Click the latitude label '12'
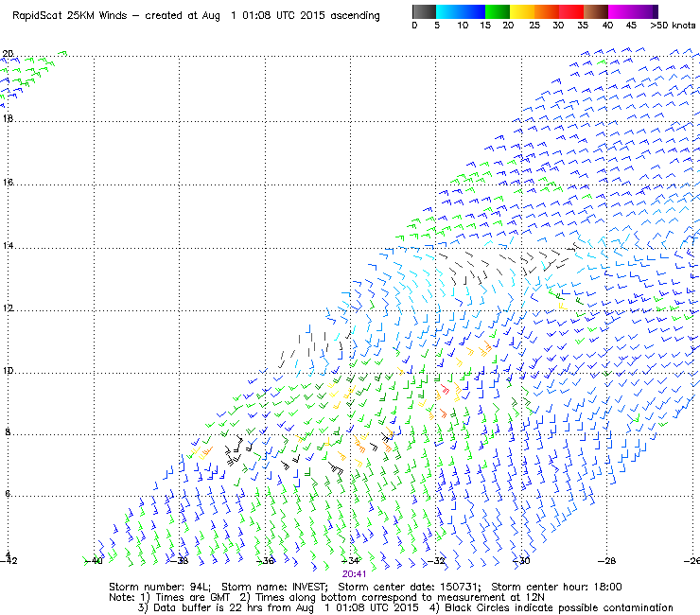 8,308
